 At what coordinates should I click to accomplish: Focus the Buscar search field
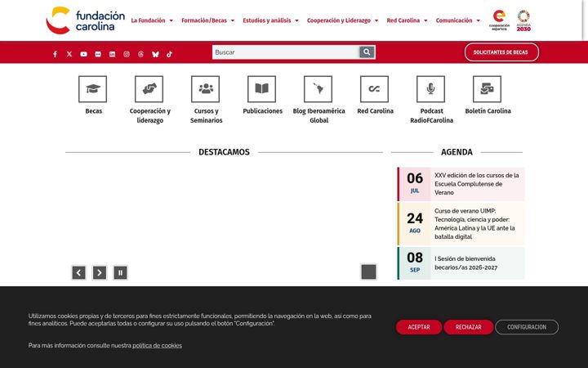point(286,52)
